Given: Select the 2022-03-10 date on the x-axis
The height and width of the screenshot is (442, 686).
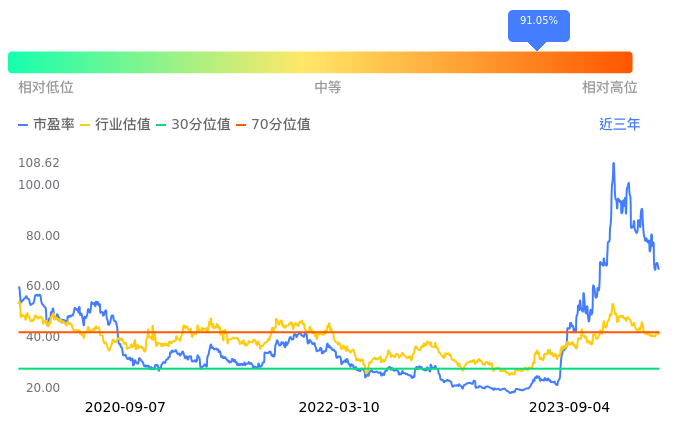Looking at the screenshot, I should tap(339, 408).
